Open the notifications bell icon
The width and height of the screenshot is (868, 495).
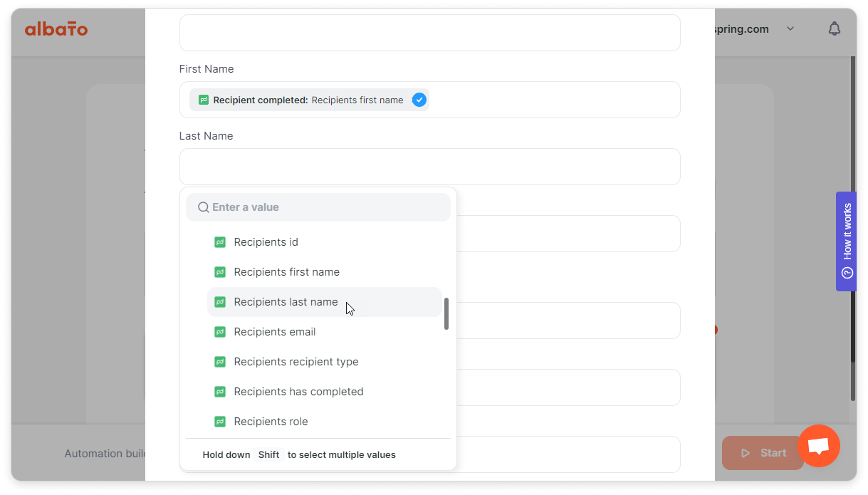(834, 28)
